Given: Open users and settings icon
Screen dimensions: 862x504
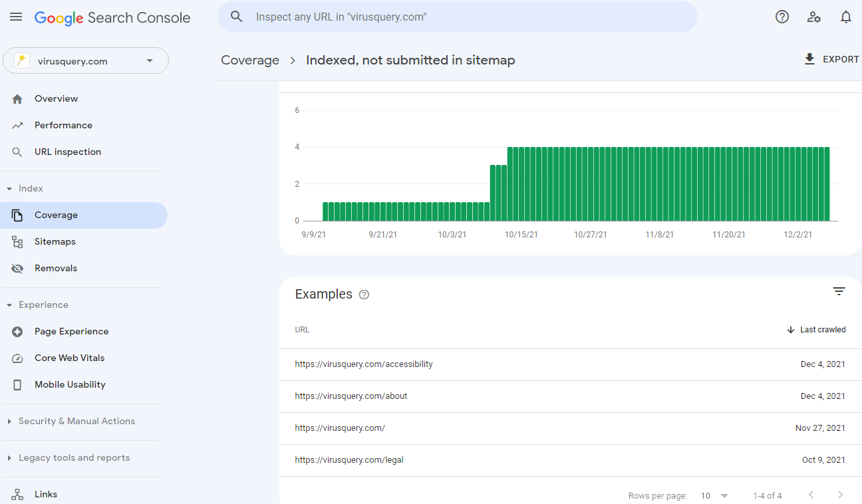Looking at the screenshot, I should pyautogui.click(x=814, y=17).
